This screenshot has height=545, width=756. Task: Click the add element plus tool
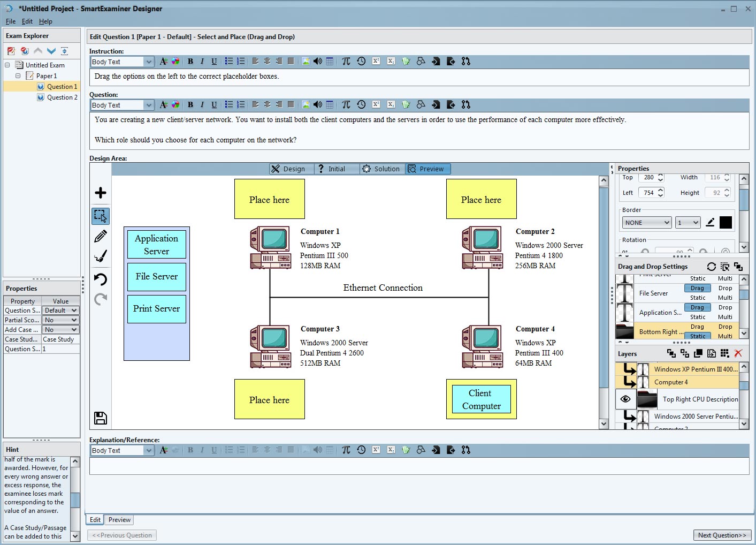coord(101,193)
